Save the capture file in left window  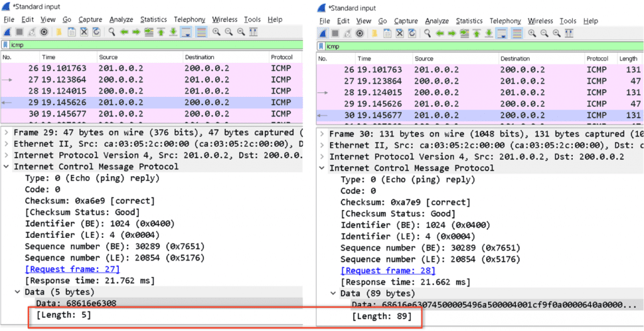click(72, 31)
